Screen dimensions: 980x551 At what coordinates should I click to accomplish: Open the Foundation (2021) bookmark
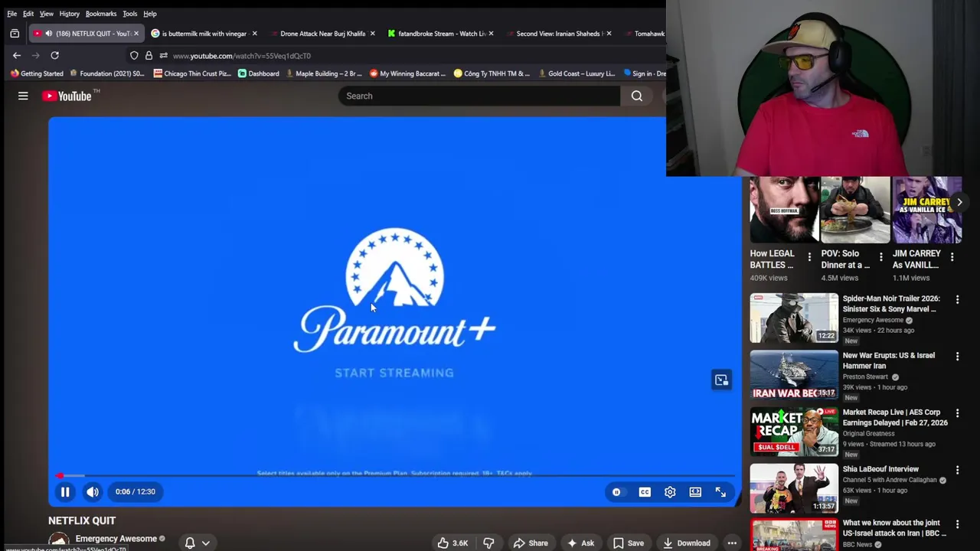pyautogui.click(x=106, y=73)
